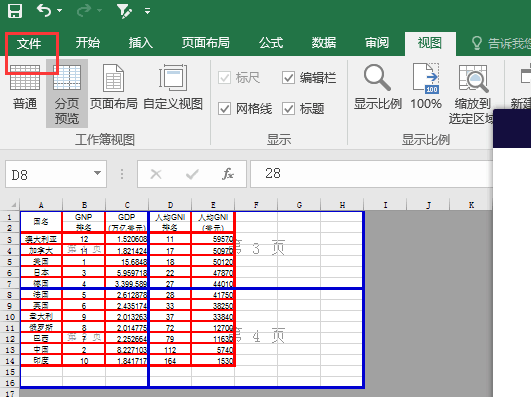Screen dimensions: 531x397
Task: Open the 数据 (Data) tab
Action: point(324,43)
